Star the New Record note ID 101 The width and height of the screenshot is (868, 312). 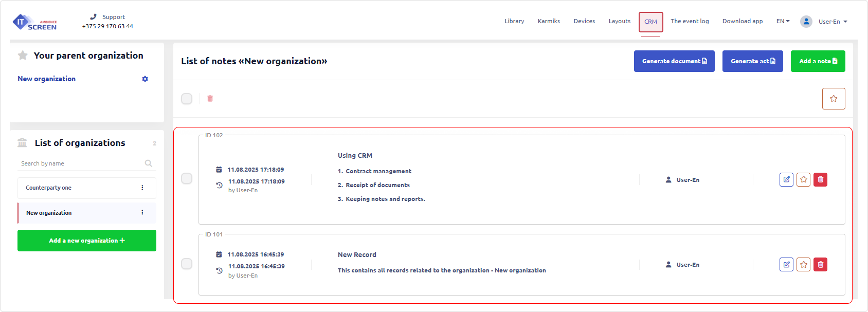[x=803, y=265]
